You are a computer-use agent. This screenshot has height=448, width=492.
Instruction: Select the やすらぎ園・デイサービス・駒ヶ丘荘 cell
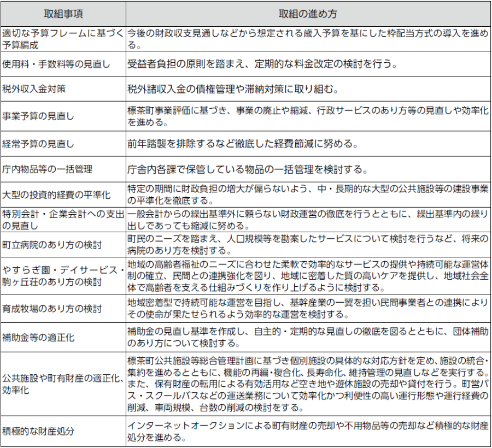pyautogui.click(x=63, y=276)
